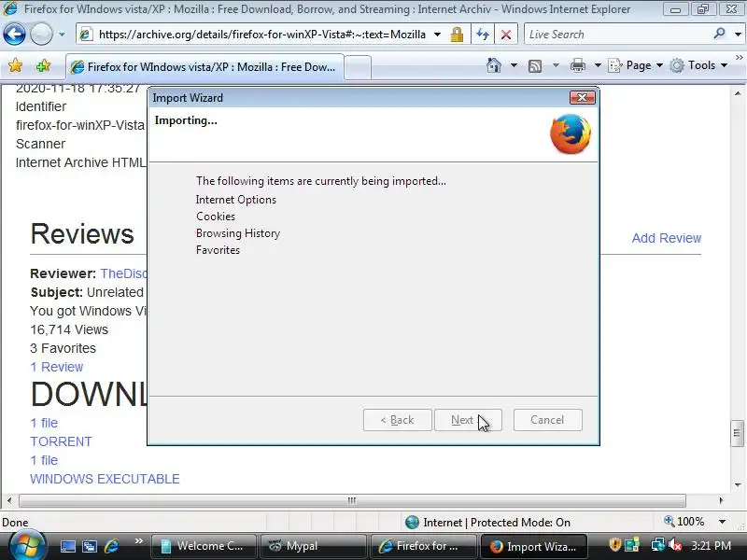Print the page with the printer icon
The image size is (747, 560).
(x=577, y=65)
